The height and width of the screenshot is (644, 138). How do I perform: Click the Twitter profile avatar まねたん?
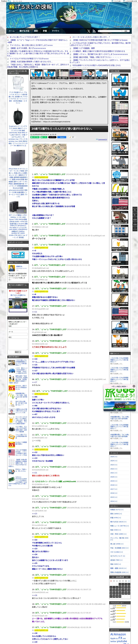tap(12, 268)
